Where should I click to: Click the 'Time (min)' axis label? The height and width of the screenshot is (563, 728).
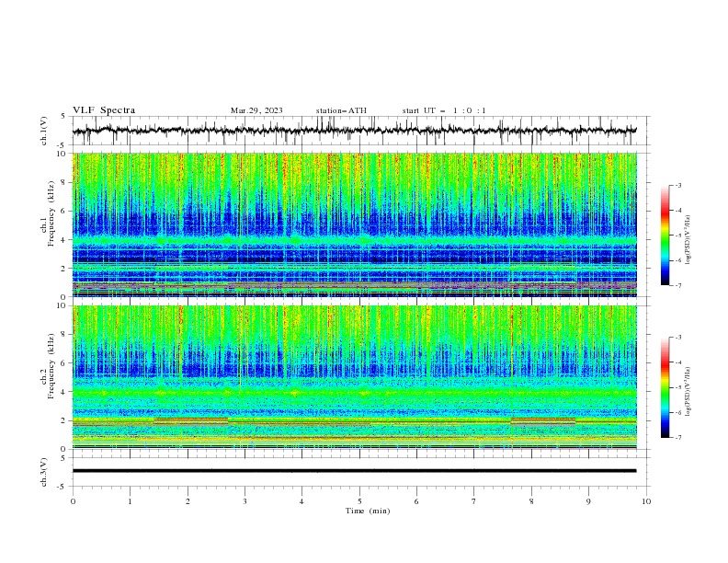[x=368, y=511]
